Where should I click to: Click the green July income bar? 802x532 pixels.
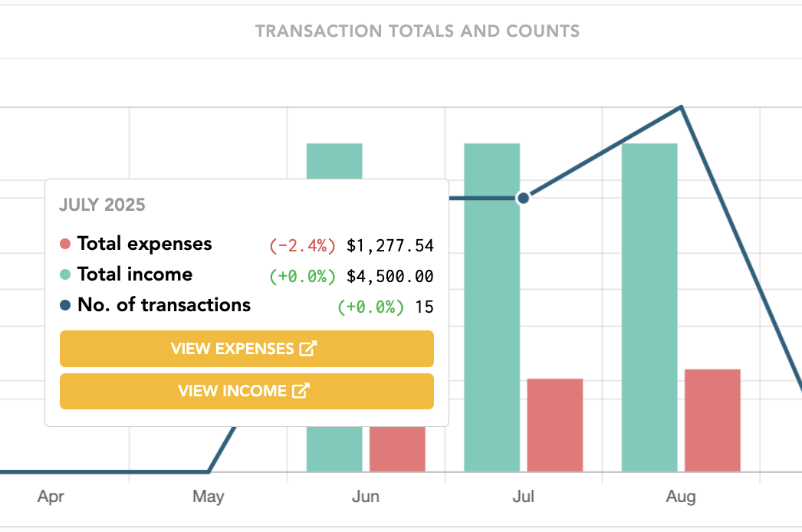[x=492, y=307]
